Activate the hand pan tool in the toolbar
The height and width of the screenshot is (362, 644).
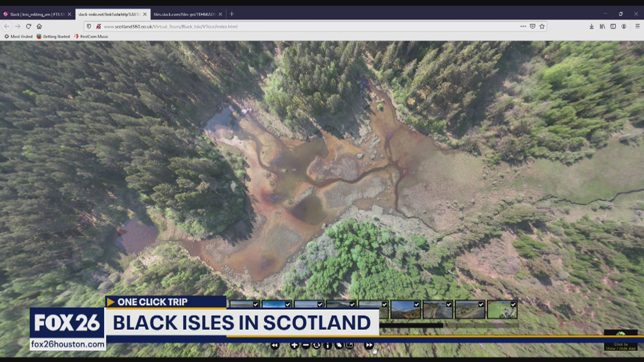(x=339, y=345)
